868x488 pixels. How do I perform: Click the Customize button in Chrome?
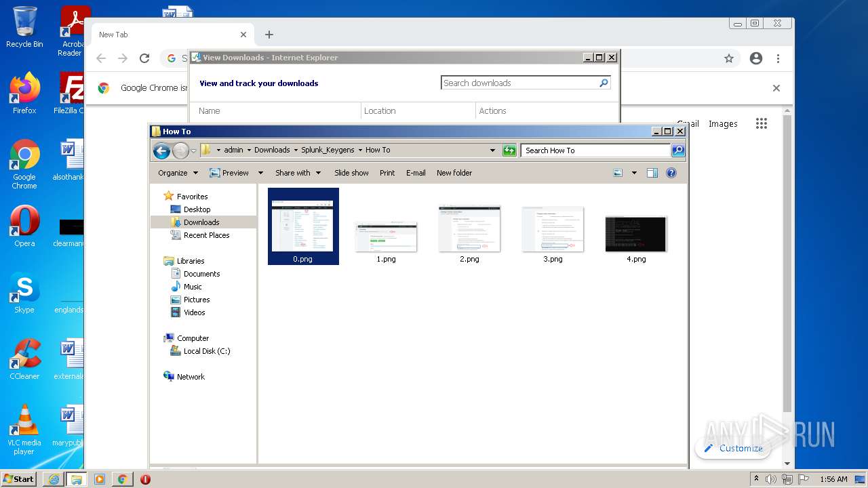tap(733, 449)
